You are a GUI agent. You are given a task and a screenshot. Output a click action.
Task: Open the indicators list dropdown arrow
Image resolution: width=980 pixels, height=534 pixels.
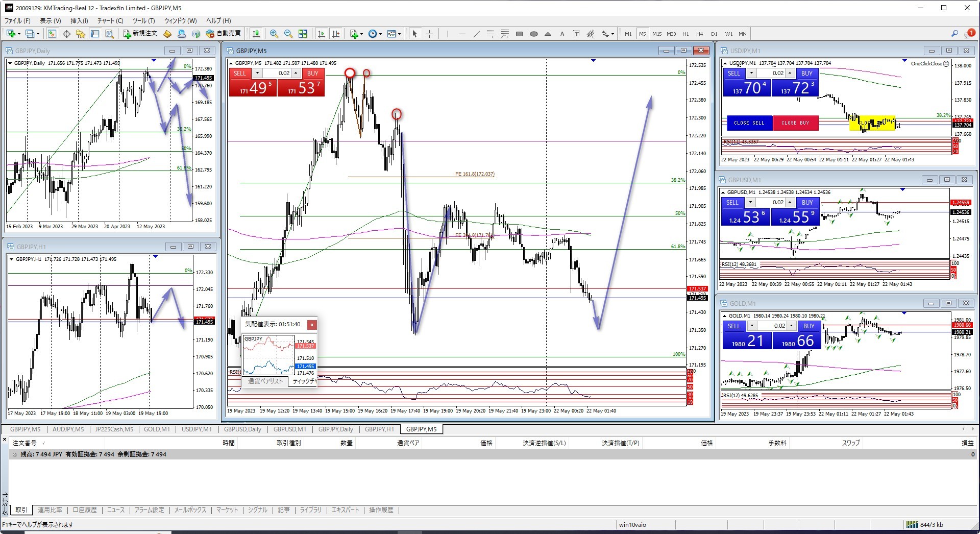[x=361, y=34]
